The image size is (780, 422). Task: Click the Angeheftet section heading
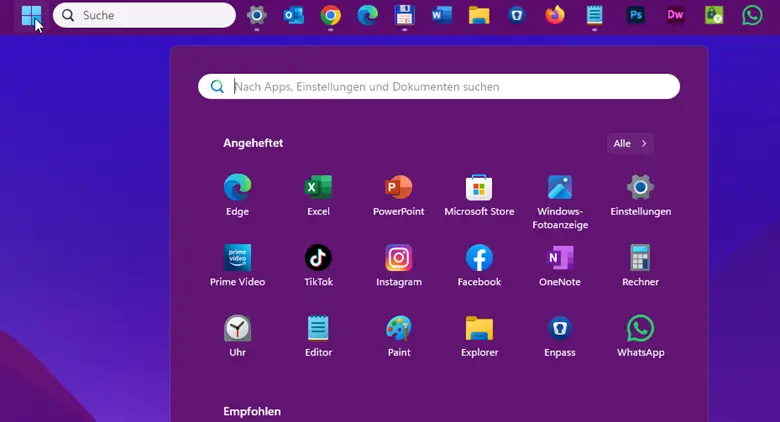click(253, 143)
